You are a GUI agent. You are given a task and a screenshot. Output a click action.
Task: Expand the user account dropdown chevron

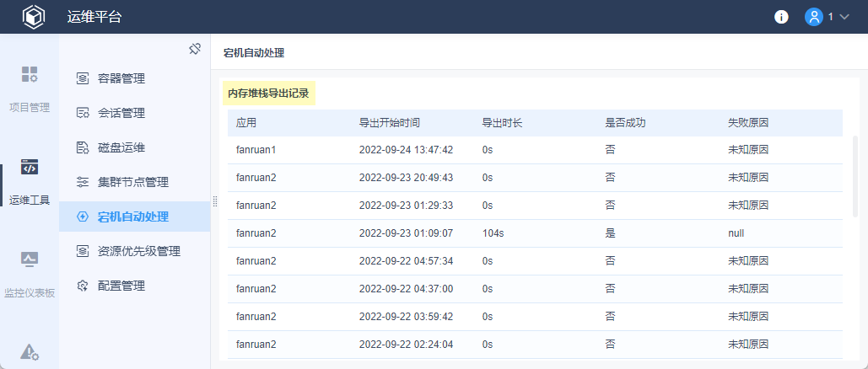tap(844, 17)
